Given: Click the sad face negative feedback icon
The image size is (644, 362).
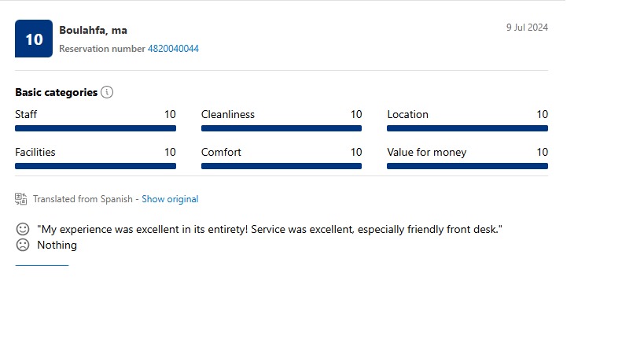Looking at the screenshot, I should coord(23,245).
